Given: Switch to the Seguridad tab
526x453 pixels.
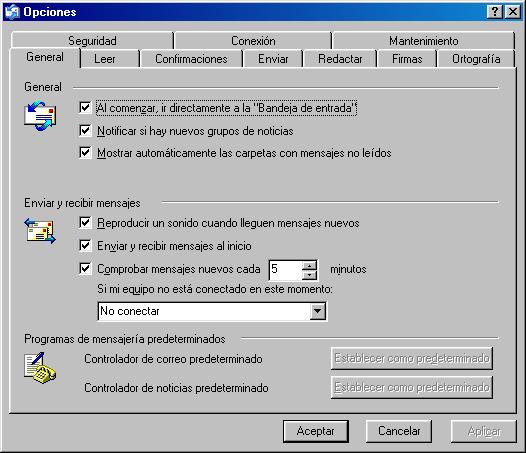Looking at the screenshot, I should click(x=92, y=41).
